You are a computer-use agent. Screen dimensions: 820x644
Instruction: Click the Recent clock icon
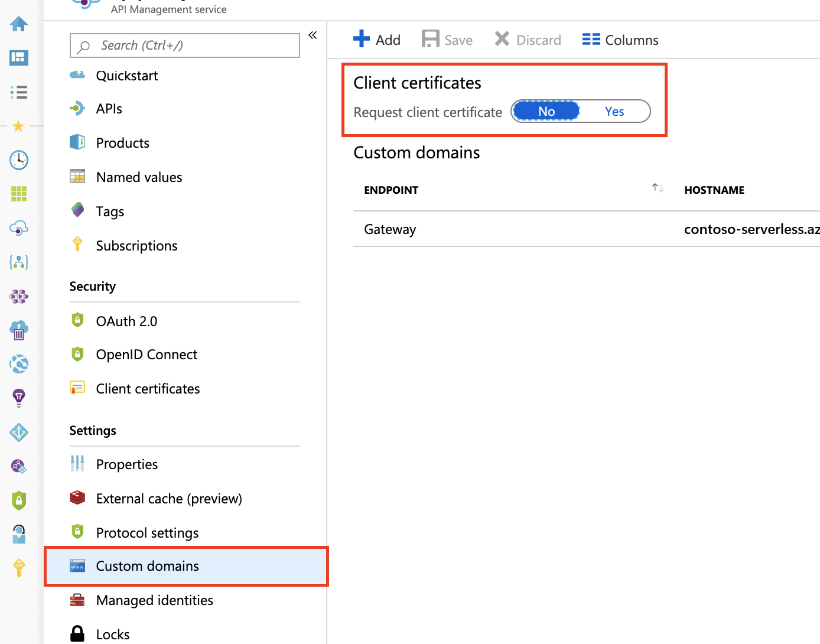(x=19, y=160)
